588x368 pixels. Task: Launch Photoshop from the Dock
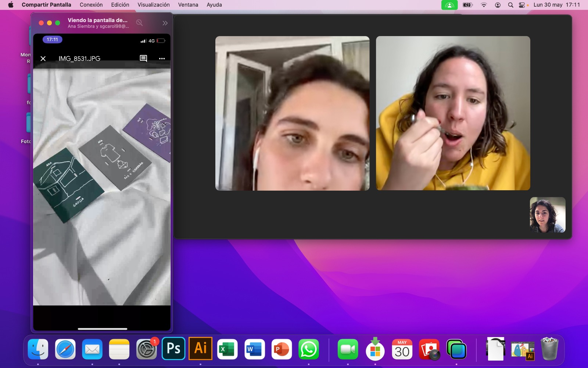point(173,348)
